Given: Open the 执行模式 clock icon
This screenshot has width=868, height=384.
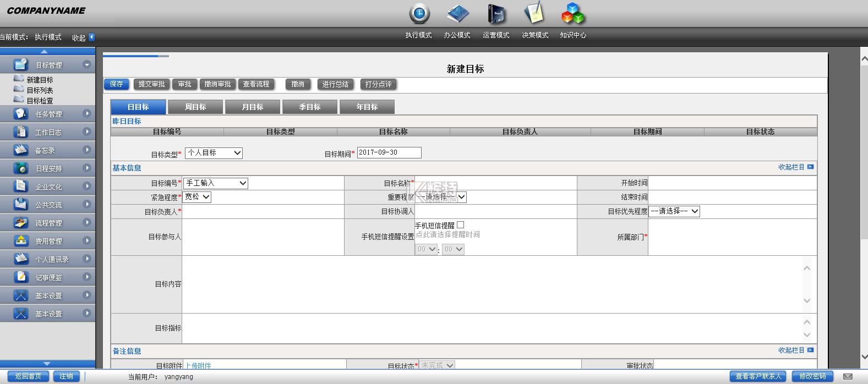Looking at the screenshot, I should tap(419, 14).
